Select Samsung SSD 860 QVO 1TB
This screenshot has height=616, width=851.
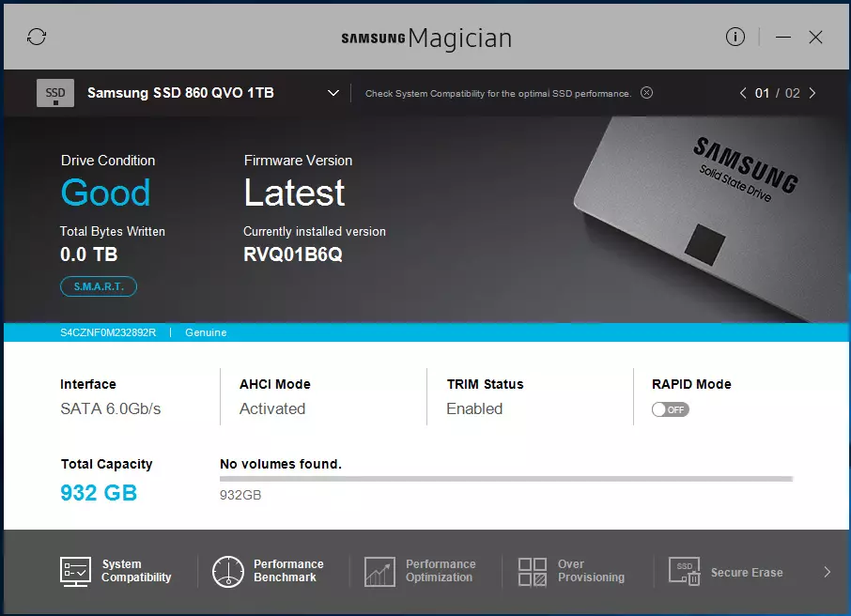(x=180, y=93)
